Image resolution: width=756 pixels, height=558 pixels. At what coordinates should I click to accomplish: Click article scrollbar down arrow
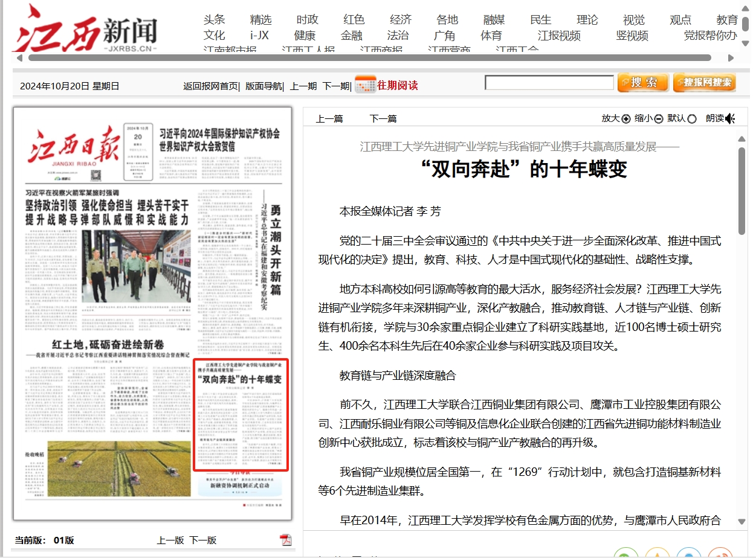[x=742, y=521]
